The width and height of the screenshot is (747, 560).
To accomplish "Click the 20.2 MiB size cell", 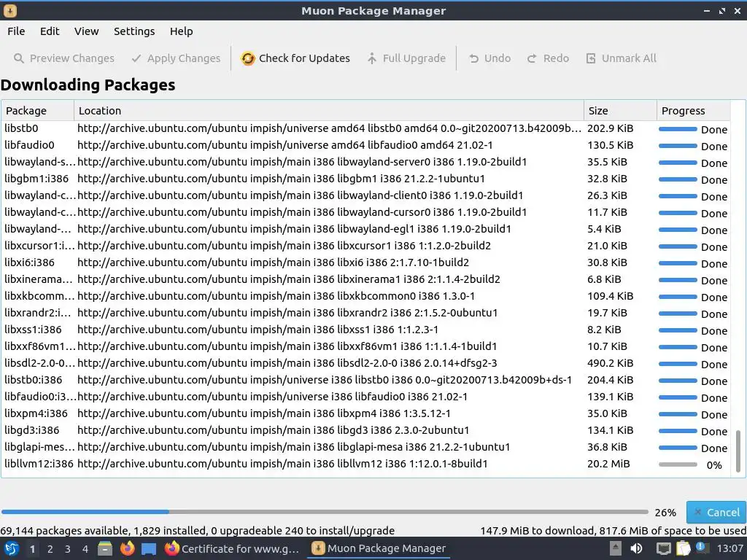I will coord(608,464).
